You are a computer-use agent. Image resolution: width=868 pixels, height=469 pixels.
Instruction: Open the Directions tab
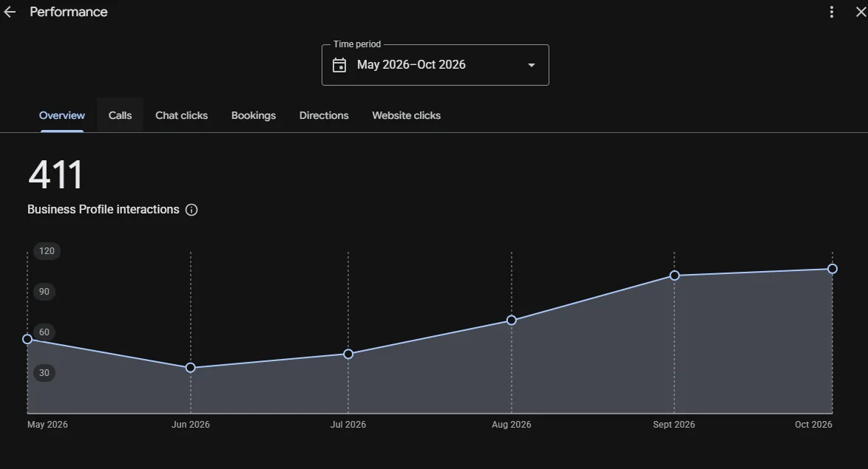324,115
